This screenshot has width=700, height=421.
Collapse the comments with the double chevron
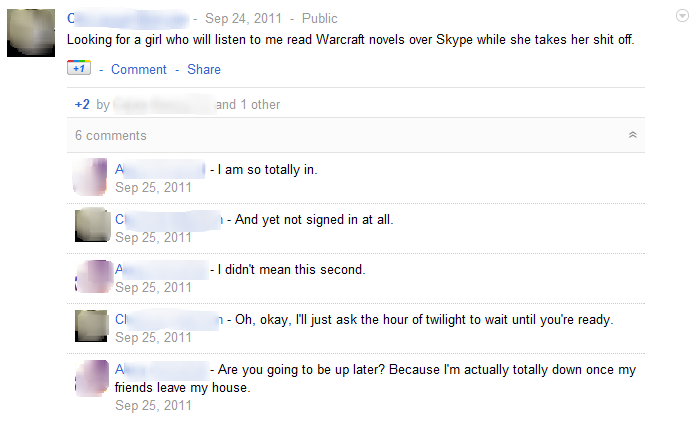coord(632,135)
